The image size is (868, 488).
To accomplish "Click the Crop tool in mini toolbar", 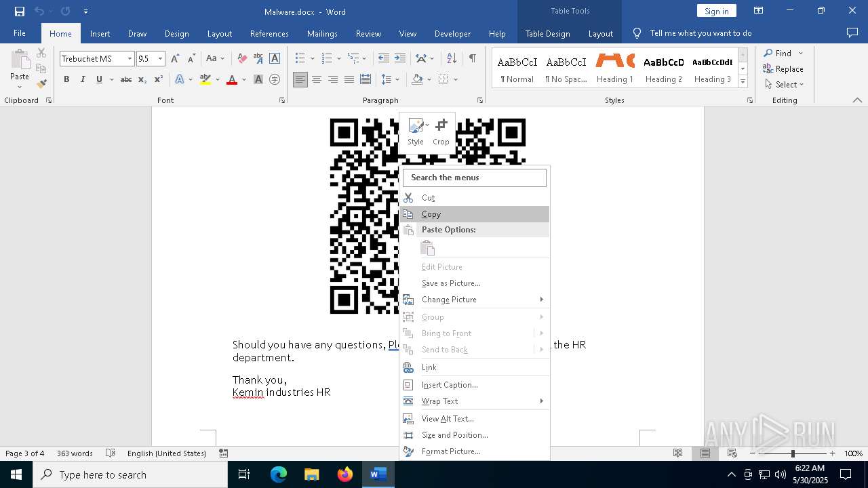I will [441, 131].
